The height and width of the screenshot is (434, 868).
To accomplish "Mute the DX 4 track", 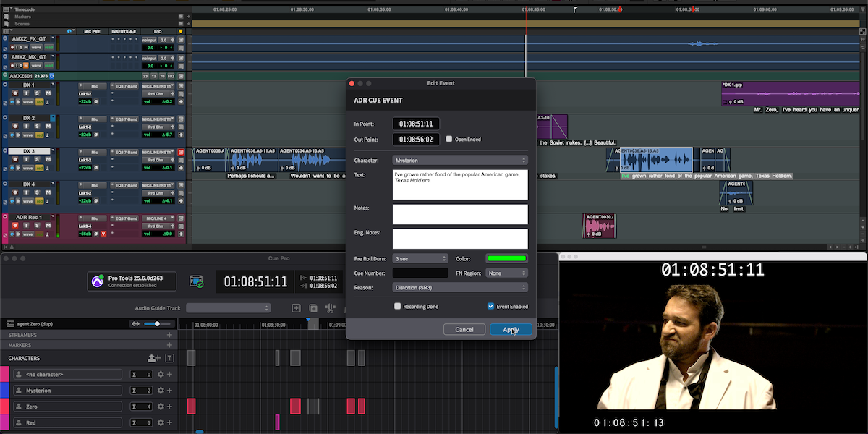I will click(48, 193).
